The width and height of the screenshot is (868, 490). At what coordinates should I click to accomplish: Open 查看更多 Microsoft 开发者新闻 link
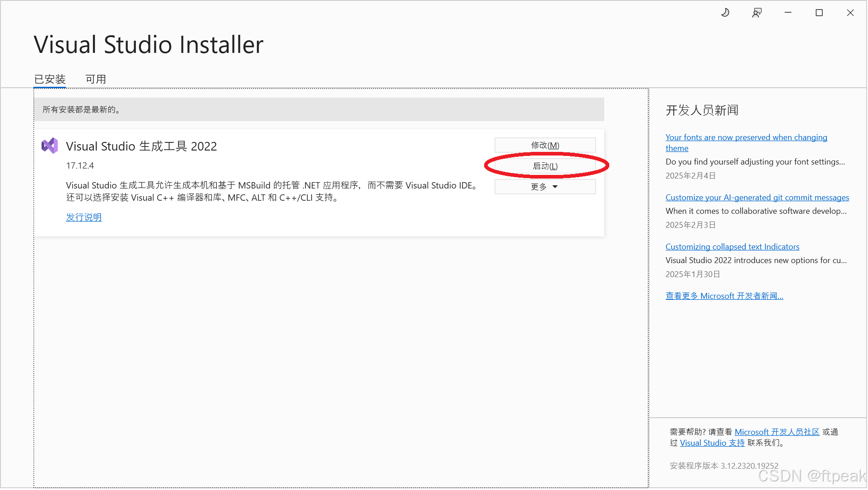click(x=724, y=296)
